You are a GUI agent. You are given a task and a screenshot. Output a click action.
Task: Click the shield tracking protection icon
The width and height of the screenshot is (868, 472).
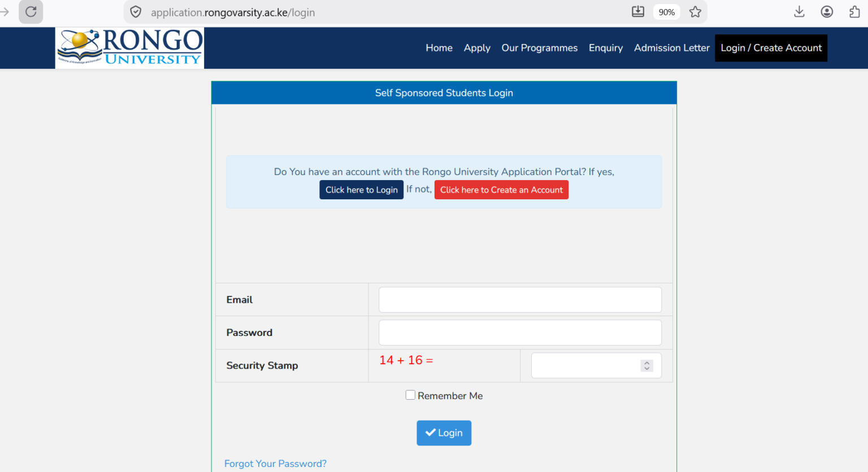136,12
